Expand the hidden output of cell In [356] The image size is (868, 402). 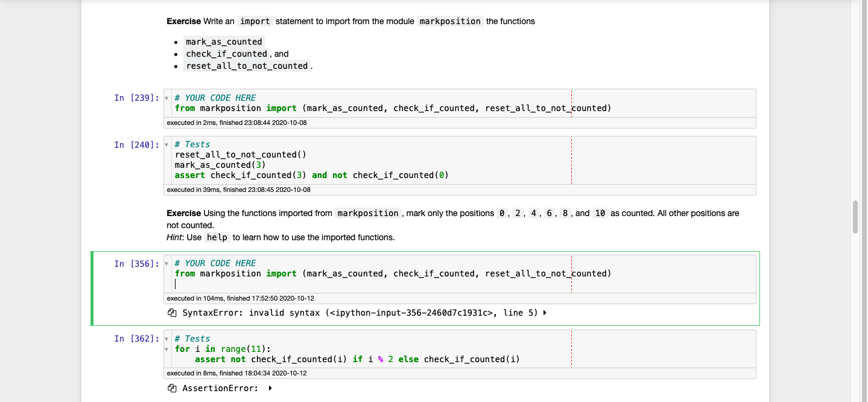pos(545,313)
